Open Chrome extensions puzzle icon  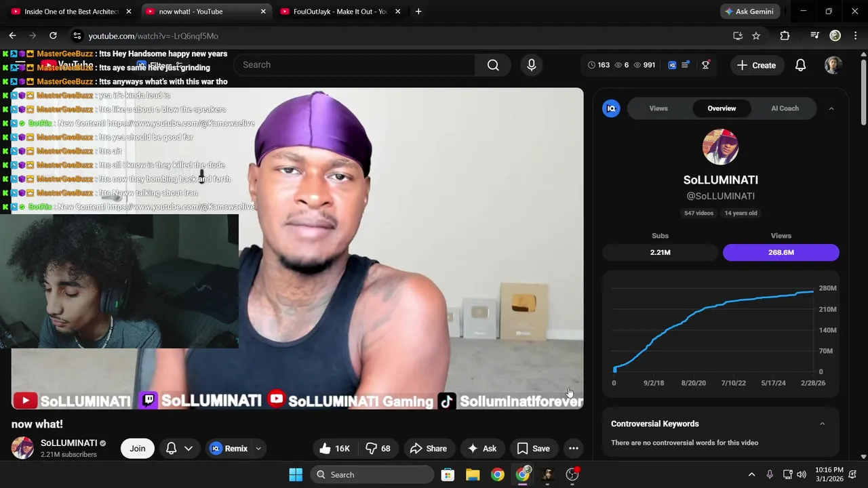point(785,36)
